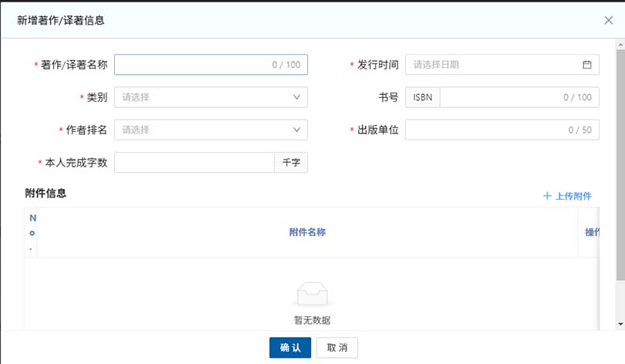The width and height of the screenshot is (625, 364).
Task: Click the ISBN prefix label
Action: (423, 97)
